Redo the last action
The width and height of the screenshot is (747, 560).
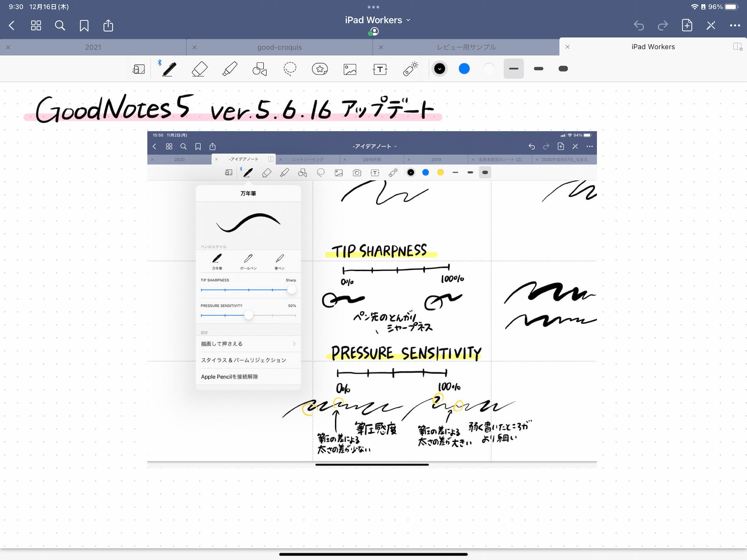tap(663, 26)
